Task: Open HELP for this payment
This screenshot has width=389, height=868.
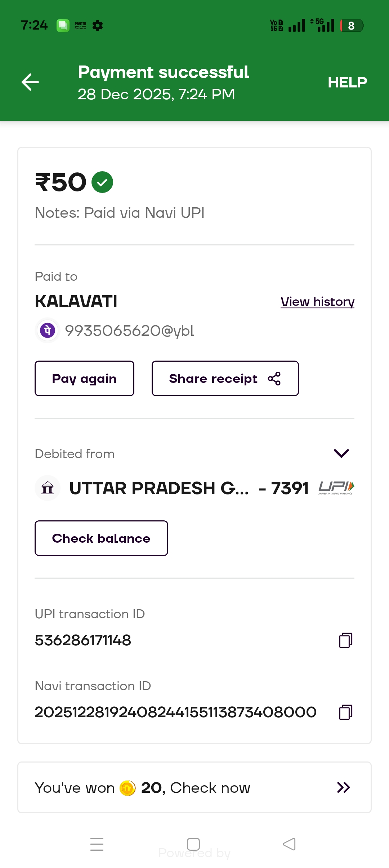Action: (347, 82)
